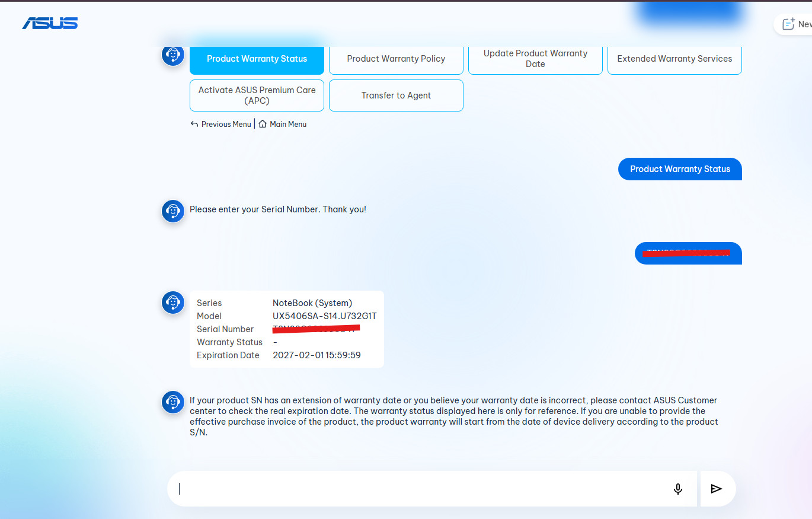Click the bot avatar beside the serial number prompt
The image size is (812, 519).
[x=173, y=211]
